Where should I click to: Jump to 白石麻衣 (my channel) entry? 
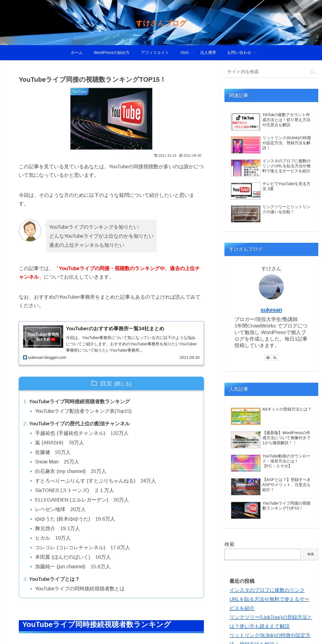point(71,471)
